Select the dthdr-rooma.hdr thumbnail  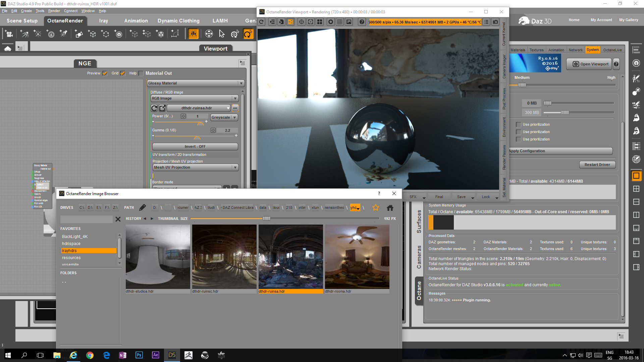pos(357,257)
